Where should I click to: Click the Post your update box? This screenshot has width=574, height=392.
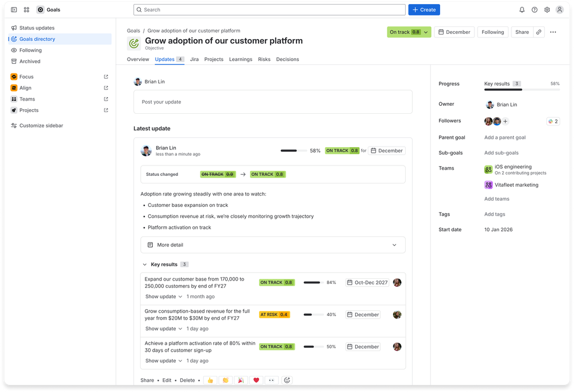pyautogui.click(x=273, y=102)
